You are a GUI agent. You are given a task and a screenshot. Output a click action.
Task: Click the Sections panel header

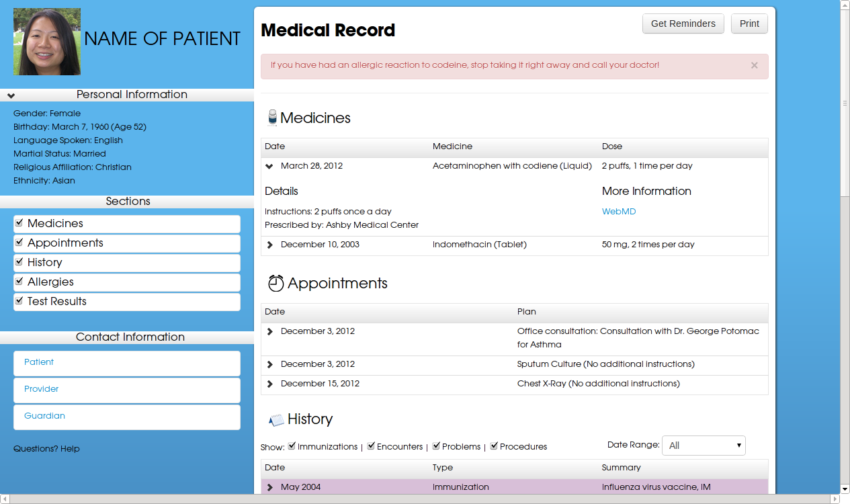tap(127, 202)
